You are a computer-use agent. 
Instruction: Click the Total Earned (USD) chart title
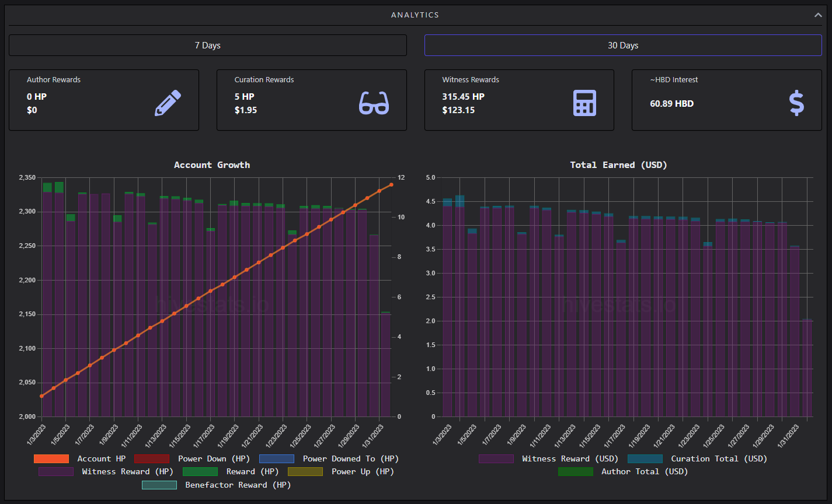click(619, 165)
